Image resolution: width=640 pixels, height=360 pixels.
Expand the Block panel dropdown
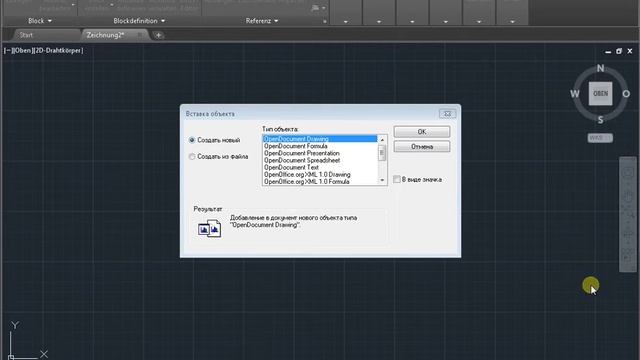[x=40, y=21]
